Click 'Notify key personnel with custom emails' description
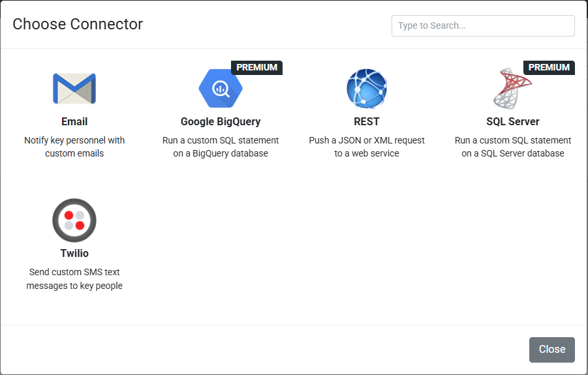 (x=74, y=147)
